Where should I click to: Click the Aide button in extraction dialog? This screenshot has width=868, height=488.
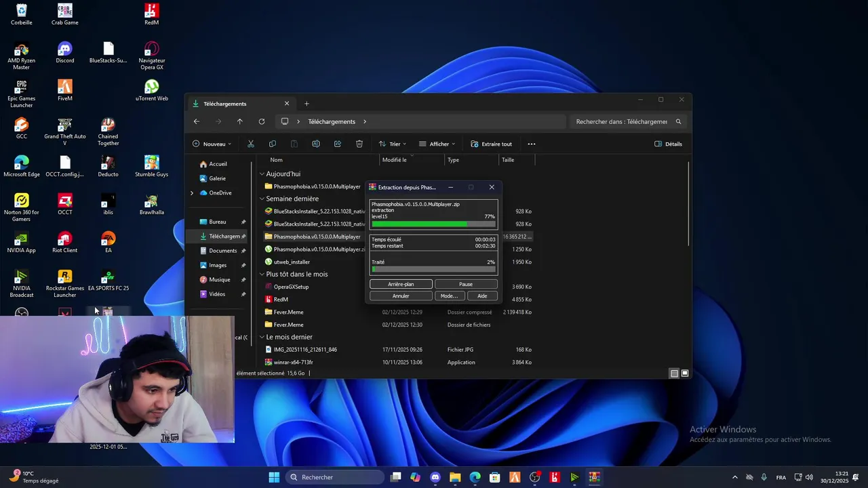(482, 296)
